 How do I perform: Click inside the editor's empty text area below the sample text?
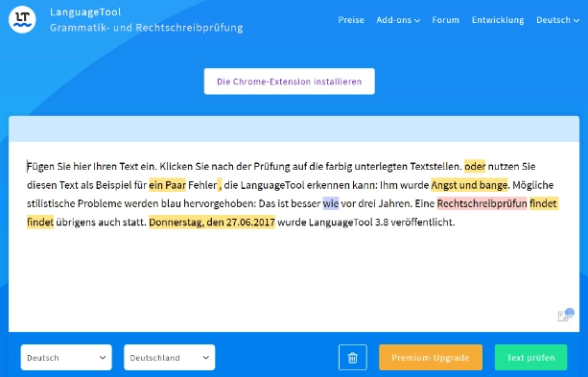tap(293, 277)
